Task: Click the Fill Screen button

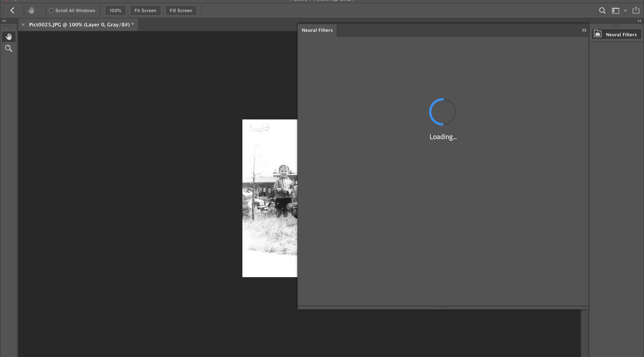Action: [x=181, y=11]
